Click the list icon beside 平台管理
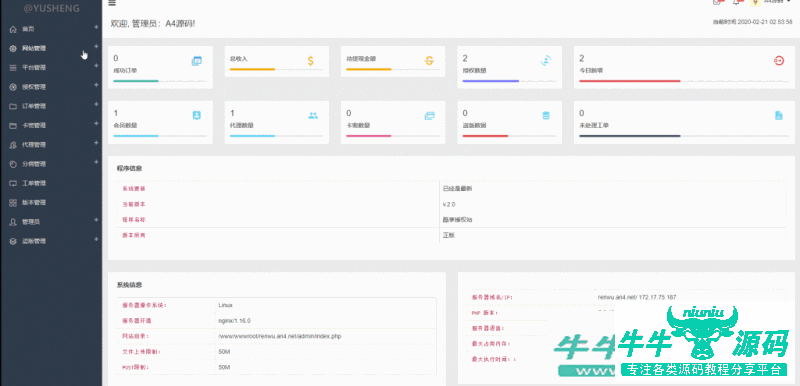The height and width of the screenshot is (386, 800). [x=13, y=68]
